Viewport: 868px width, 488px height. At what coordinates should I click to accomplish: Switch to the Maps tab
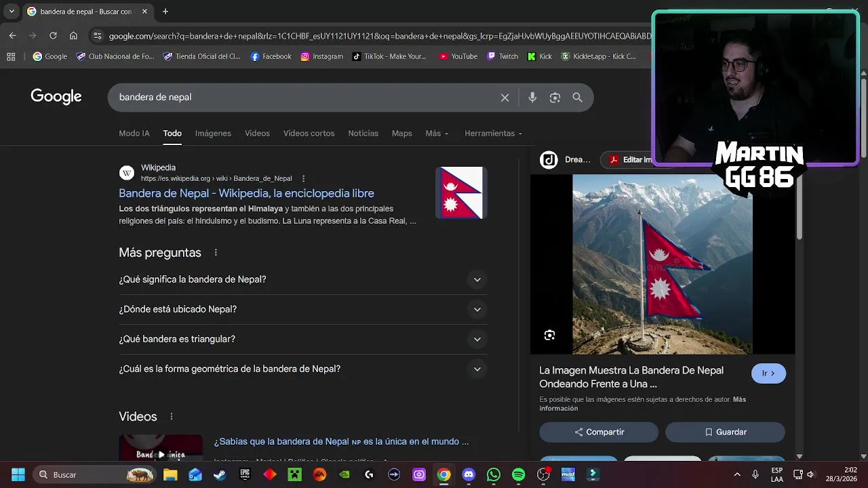point(401,134)
